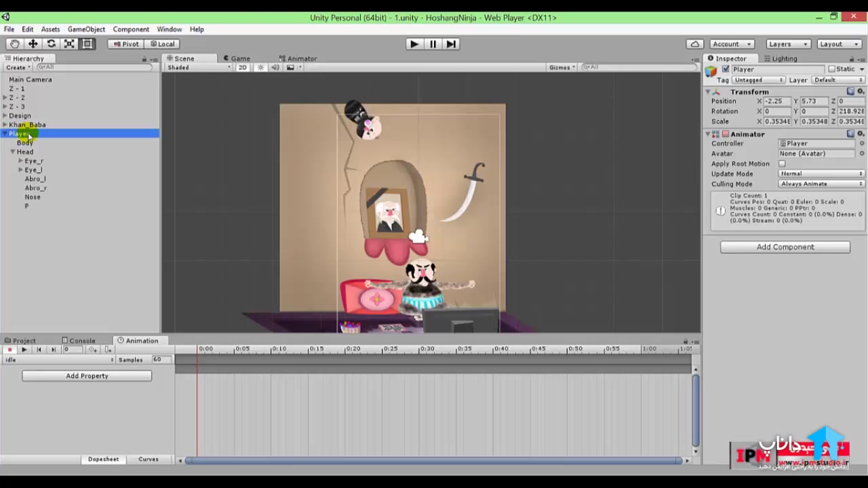868x488 pixels.
Task: Open the Layers dropdown
Action: tap(787, 44)
